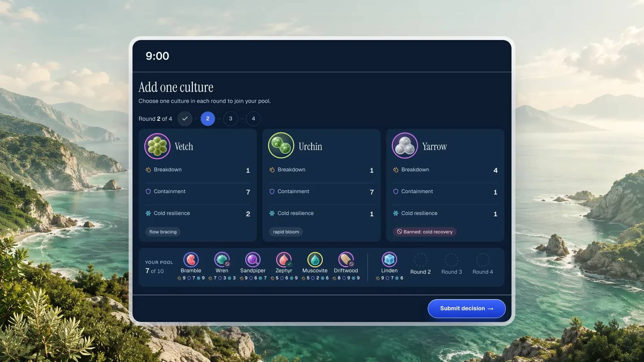Image resolution: width=644 pixels, height=362 pixels.
Task: Click Yarrow's Breakdown value 4
Action: point(495,170)
